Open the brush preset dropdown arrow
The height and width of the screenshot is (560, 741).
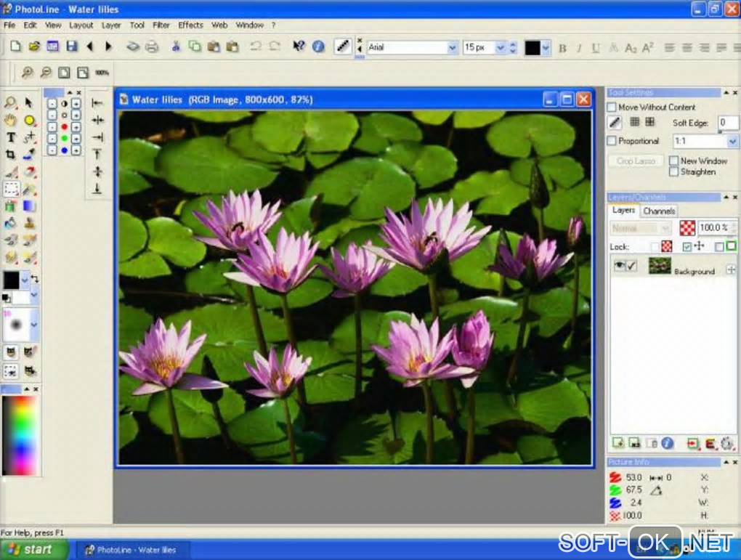click(x=34, y=325)
